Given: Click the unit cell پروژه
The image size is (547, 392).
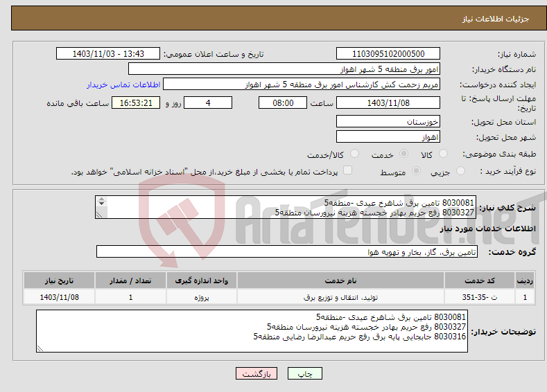Looking at the screenshot, I should tap(202, 297).
